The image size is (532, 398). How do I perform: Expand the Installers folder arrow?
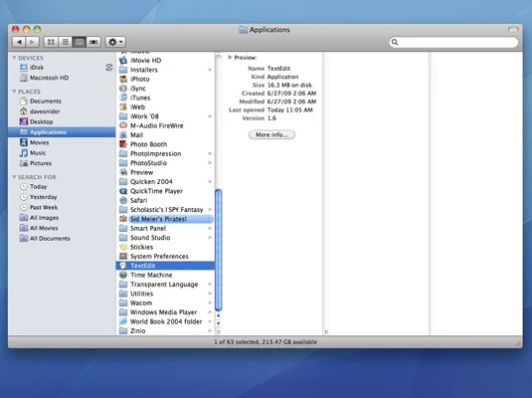pyautogui.click(x=210, y=70)
